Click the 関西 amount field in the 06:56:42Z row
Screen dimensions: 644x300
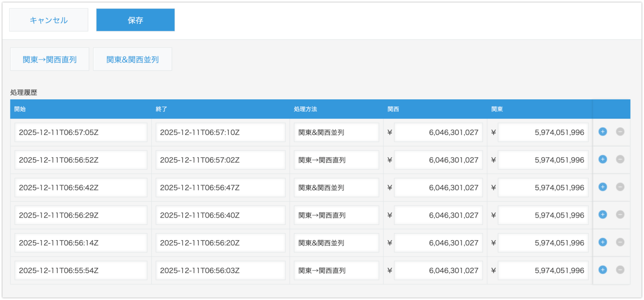coord(438,188)
